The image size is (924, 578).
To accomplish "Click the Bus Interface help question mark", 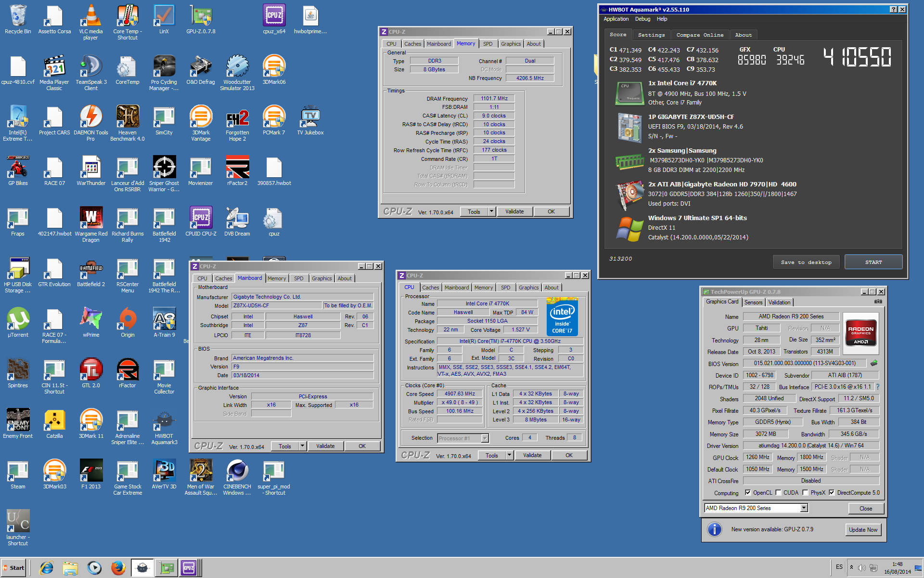I will pos(878,387).
